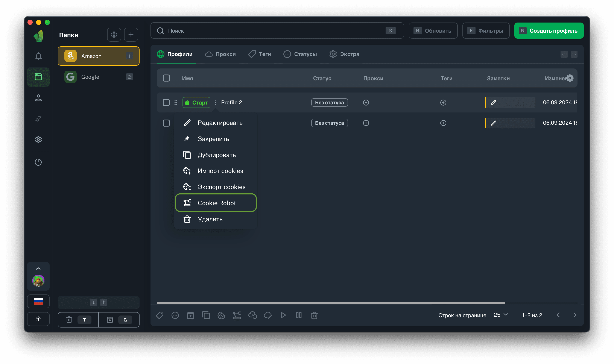Screen dimensions: 614x364
Task: Select the Profile 2 row checkbox
Action: coord(166,103)
